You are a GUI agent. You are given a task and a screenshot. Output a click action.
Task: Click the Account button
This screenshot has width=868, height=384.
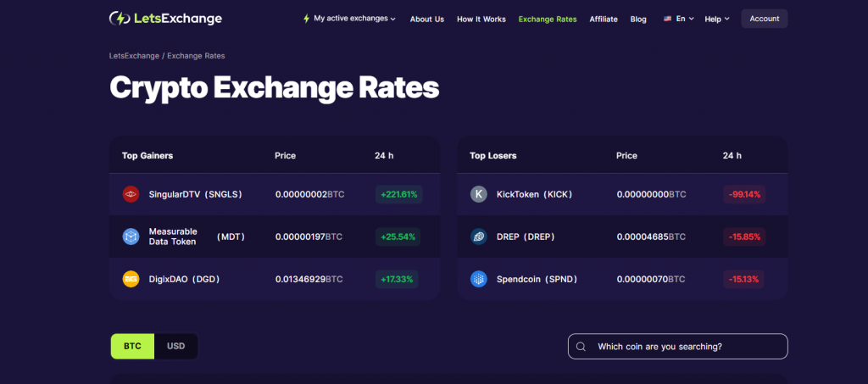coord(765,19)
